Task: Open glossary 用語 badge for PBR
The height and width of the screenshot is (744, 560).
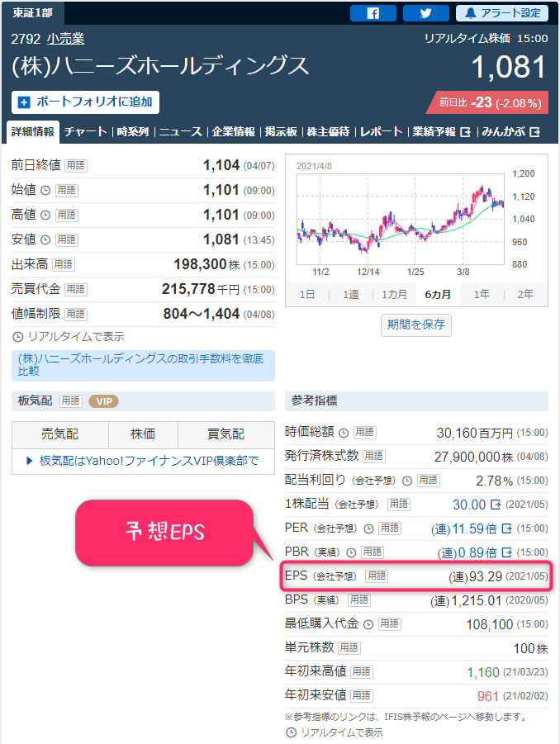Action: (x=372, y=552)
